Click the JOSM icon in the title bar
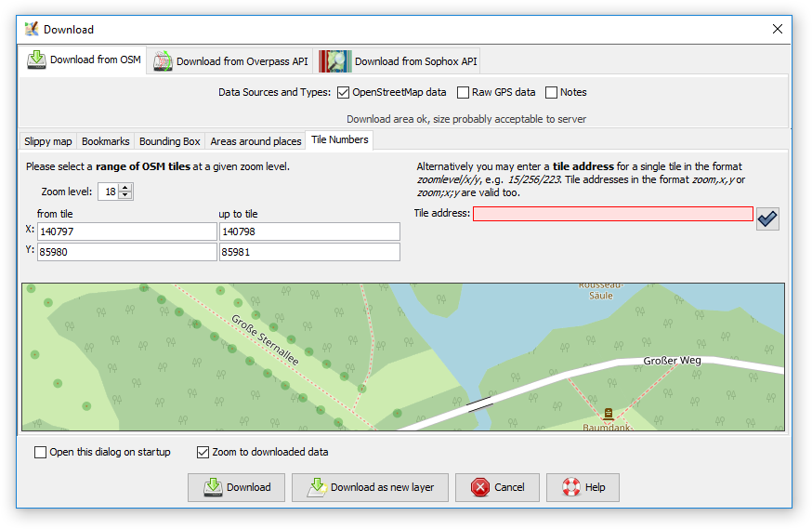Viewport: 812px width, 529px height. (31, 29)
